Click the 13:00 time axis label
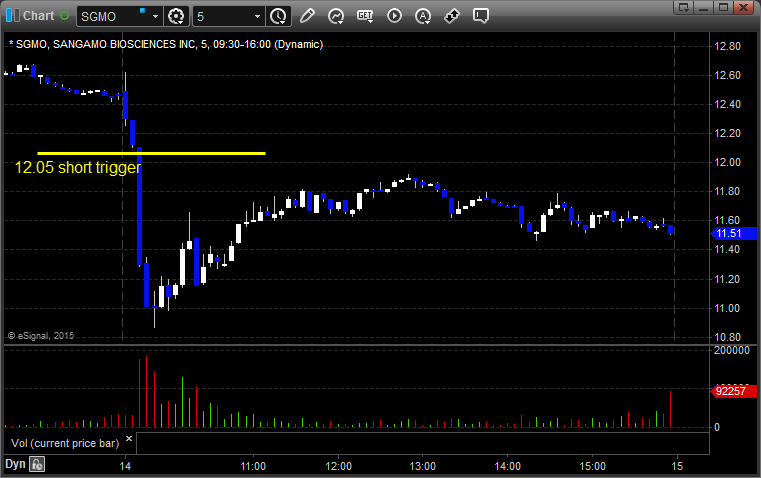Image resolution: width=761 pixels, height=478 pixels. pos(422,466)
